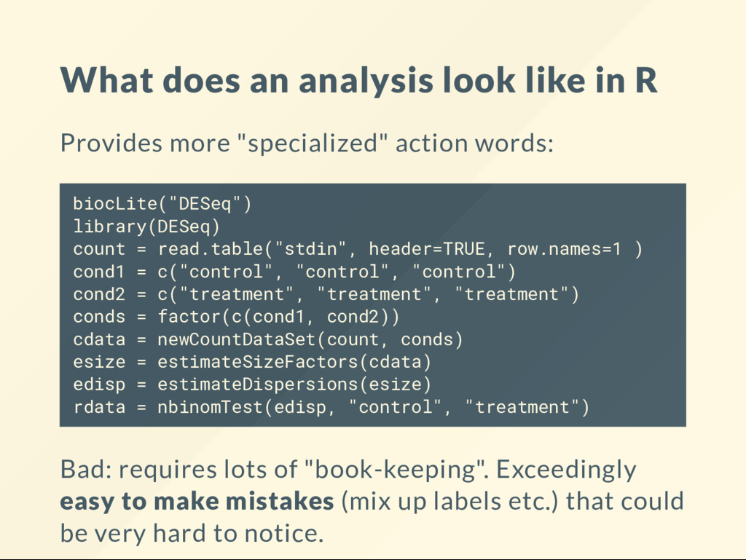Click the slide title "What does an analysis look like in R"
Viewport: 746px width, 560px height.
coord(358,80)
